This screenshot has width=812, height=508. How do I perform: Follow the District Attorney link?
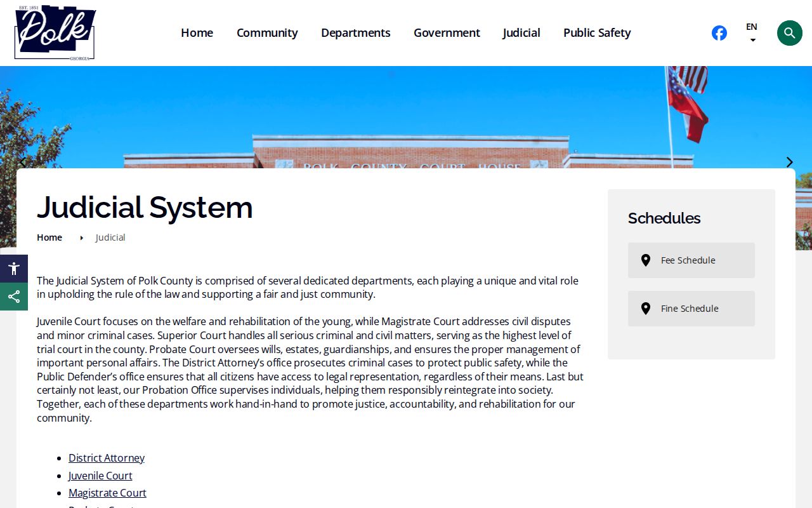tap(107, 458)
